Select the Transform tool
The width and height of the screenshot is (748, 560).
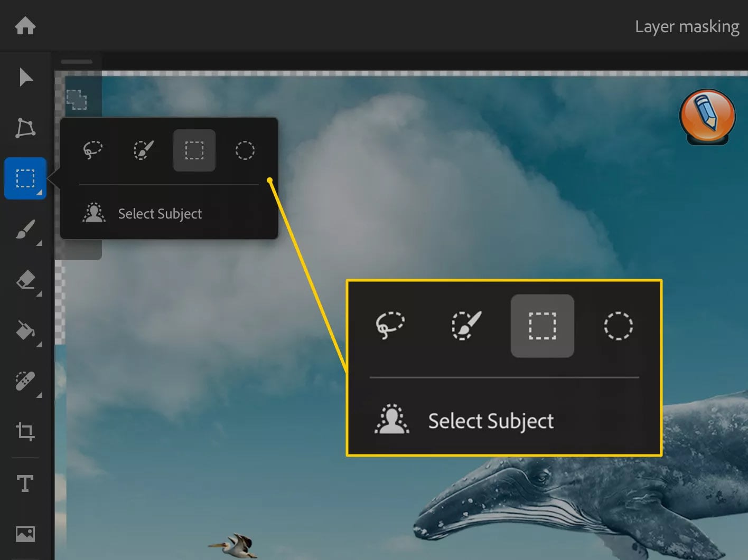pos(25,128)
